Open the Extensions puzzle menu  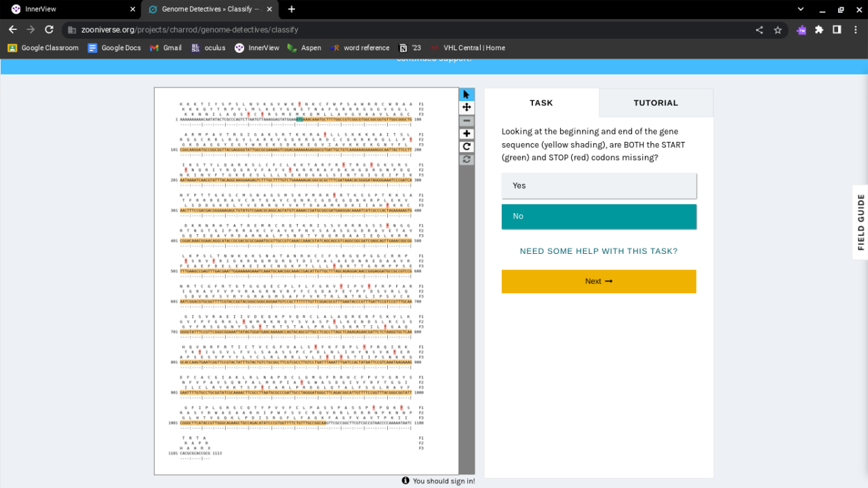pos(819,30)
